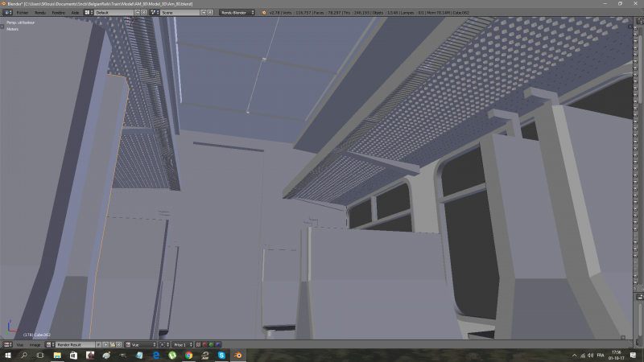Image resolution: width=644 pixels, height=362 pixels.
Task: Open Microsoft Edge from taskbar
Action: coord(156,356)
